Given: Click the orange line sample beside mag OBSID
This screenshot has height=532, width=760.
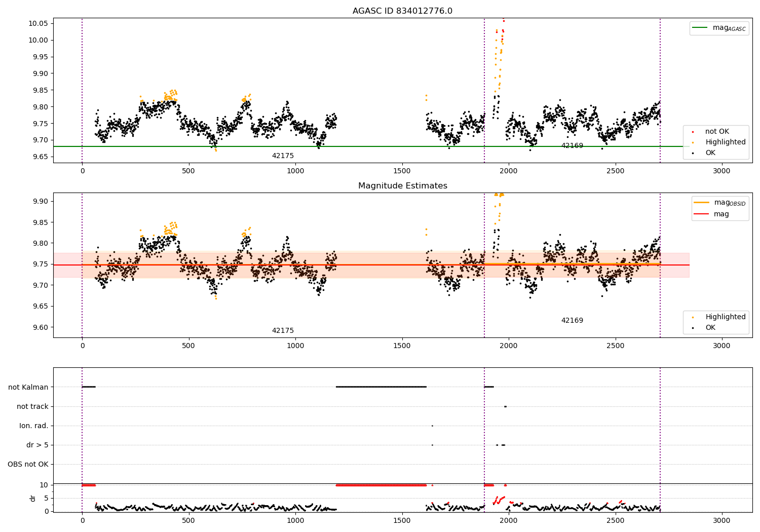Looking at the screenshot, I should [x=702, y=203].
